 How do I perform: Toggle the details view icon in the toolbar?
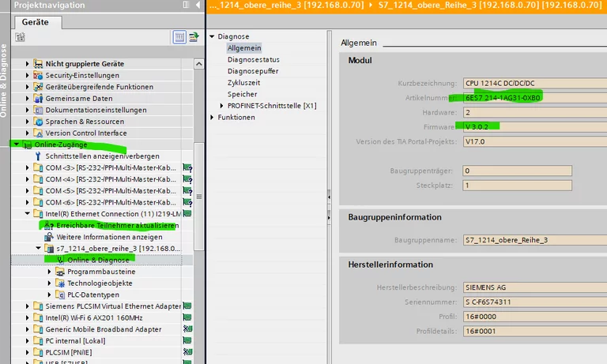(x=179, y=37)
